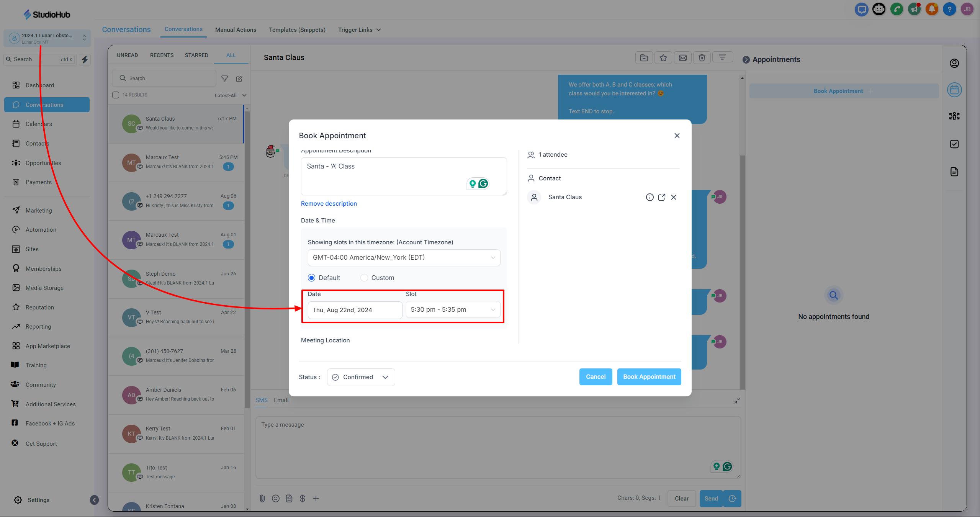Click the attachment paperclip icon

(x=262, y=498)
